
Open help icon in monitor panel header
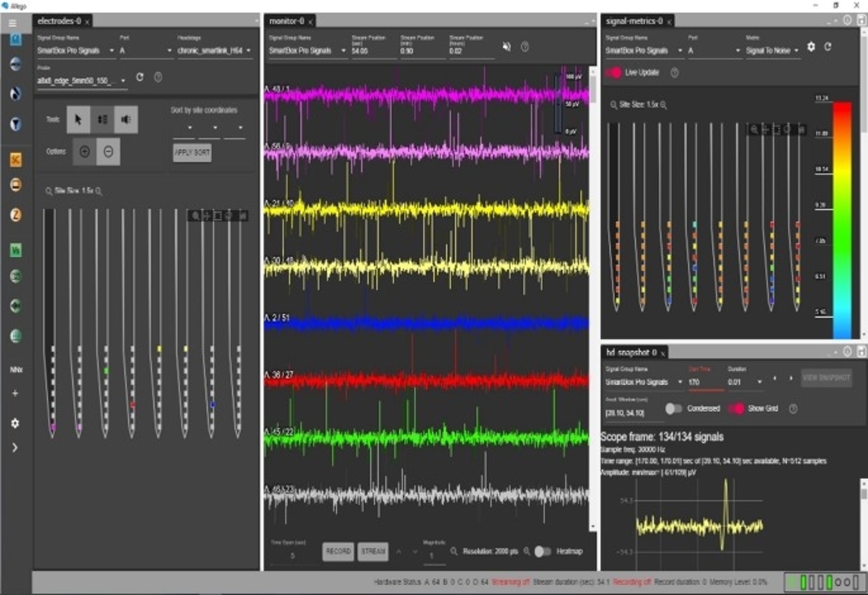click(x=525, y=47)
